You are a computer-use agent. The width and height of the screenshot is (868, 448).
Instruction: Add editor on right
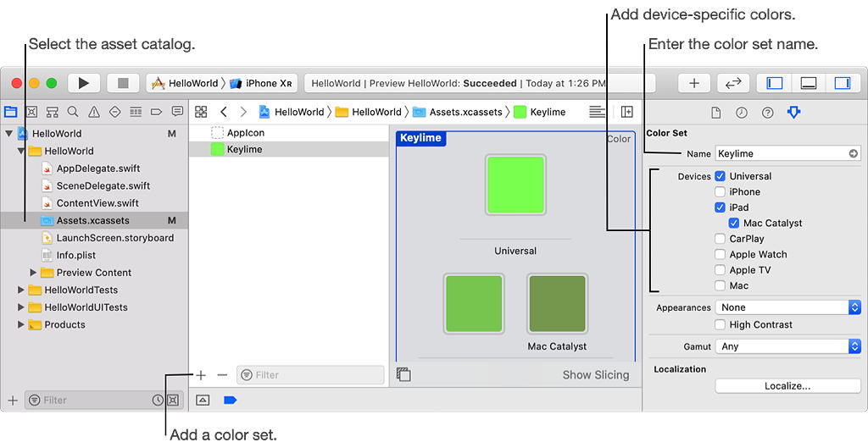click(626, 112)
